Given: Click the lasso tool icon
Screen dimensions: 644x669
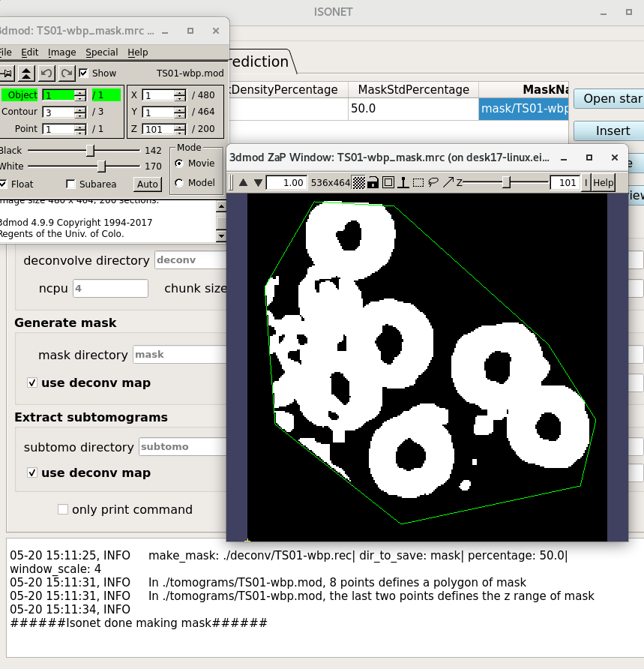Looking at the screenshot, I should 433,182.
